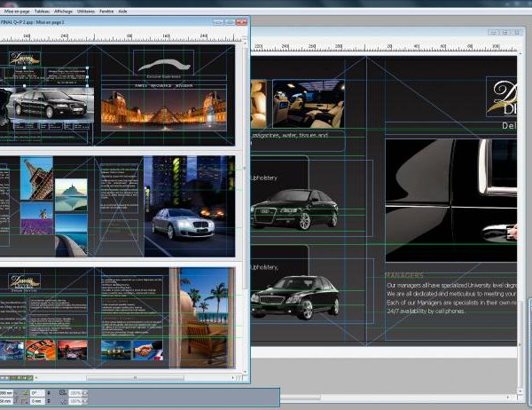Open the Mise en page menu

[x=17, y=12]
